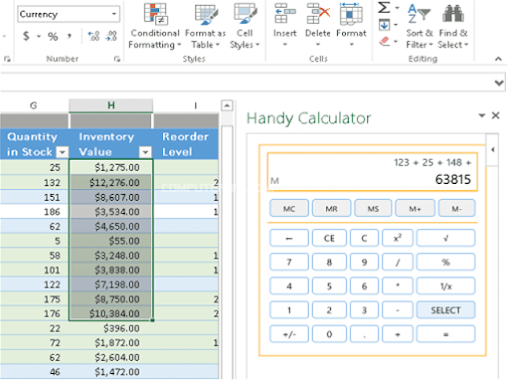Click the MS memory store button
Viewport: 509px width, 381px height.
click(x=373, y=208)
